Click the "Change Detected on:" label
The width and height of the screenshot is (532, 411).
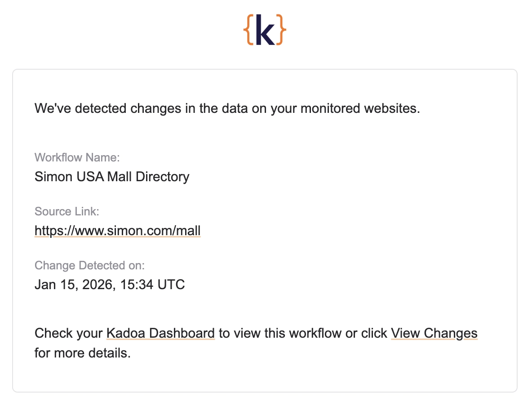(89, 265)
